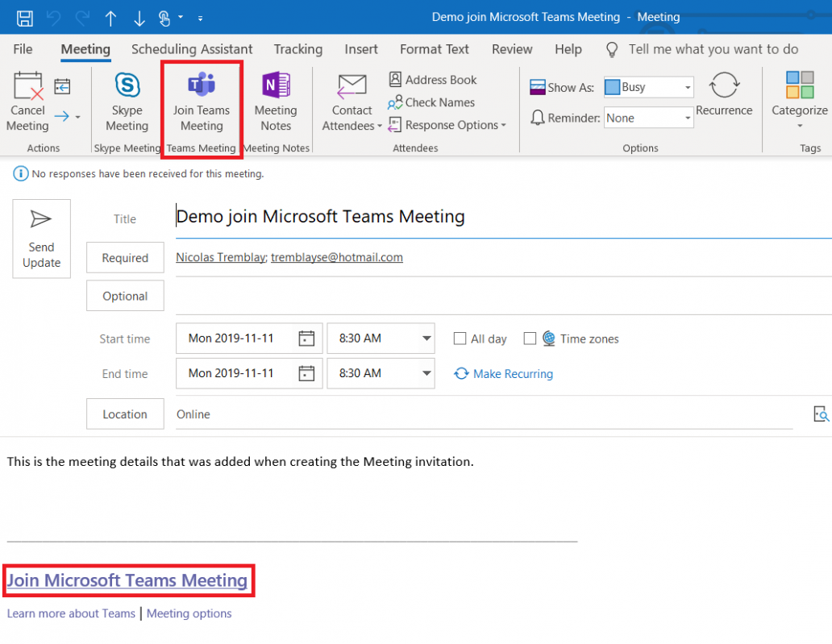Open OneNote Meeting Notes
Screen dimensions: 832x644
pos(276,102)
